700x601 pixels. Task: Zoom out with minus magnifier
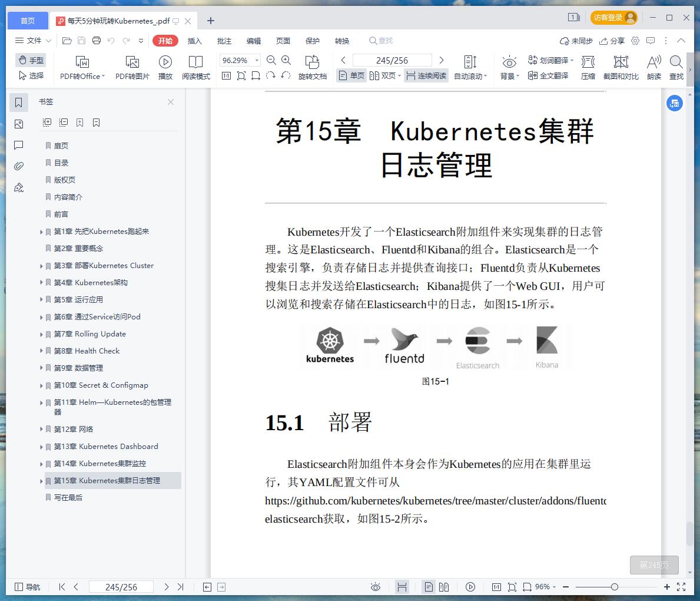coord(271,60)
